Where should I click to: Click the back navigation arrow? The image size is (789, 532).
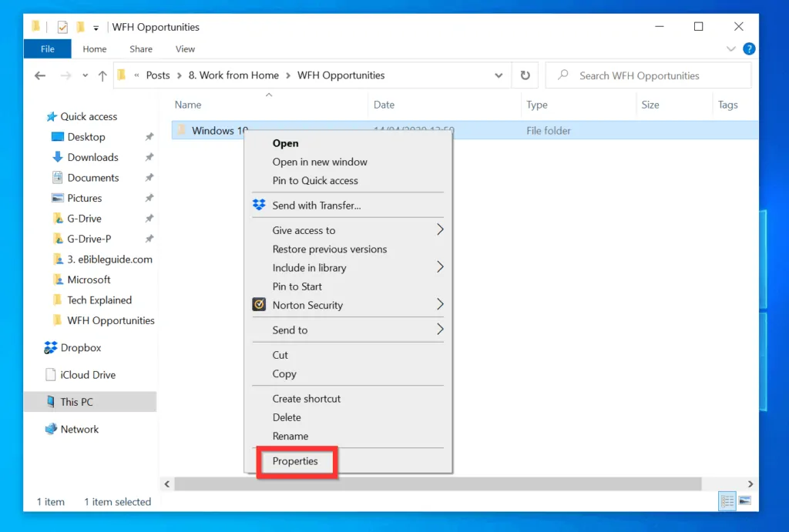pyautogui.click(x=39, y=75)
